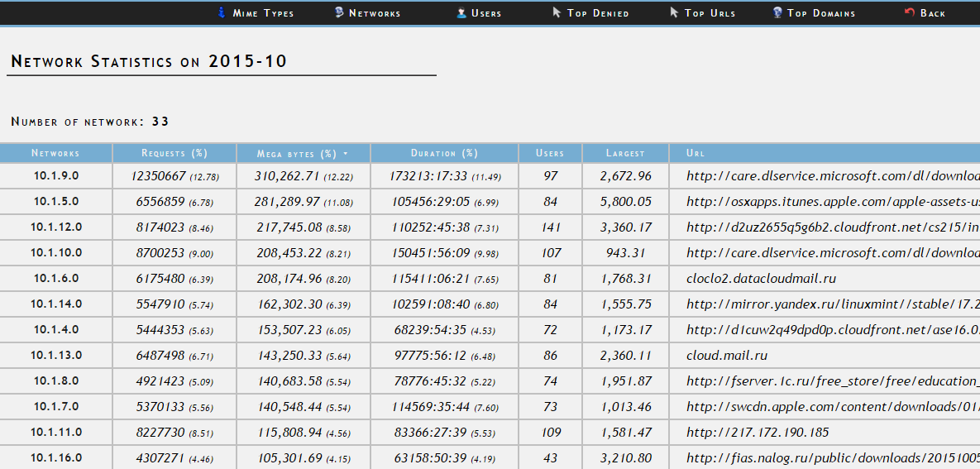Open network 10.1.12.0 details
This screenshot has width=980, height=469.
(56, 227)
